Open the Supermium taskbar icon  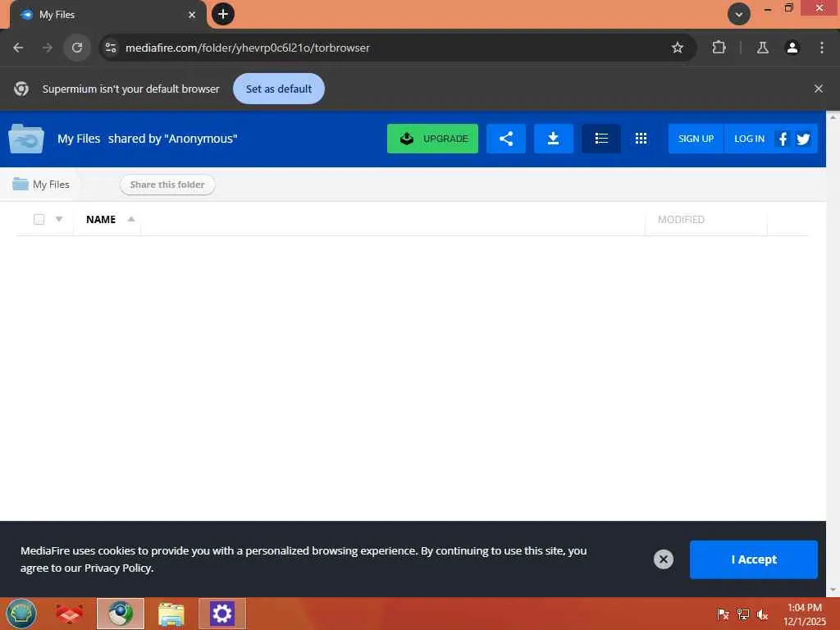tap(121, 614)
